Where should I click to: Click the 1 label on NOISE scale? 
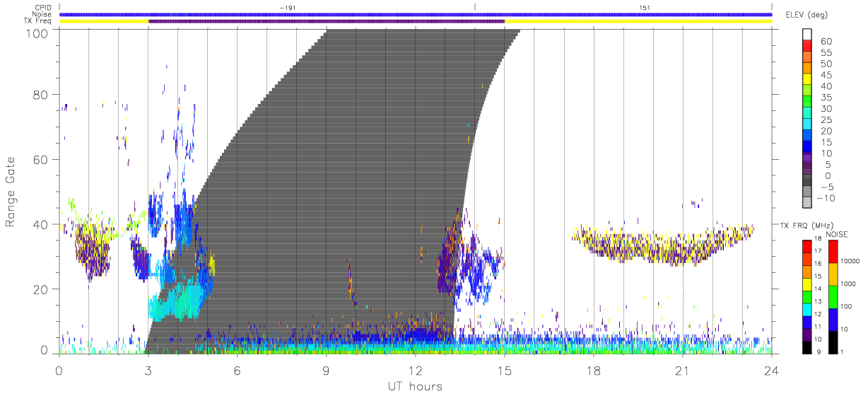[843, 351]
